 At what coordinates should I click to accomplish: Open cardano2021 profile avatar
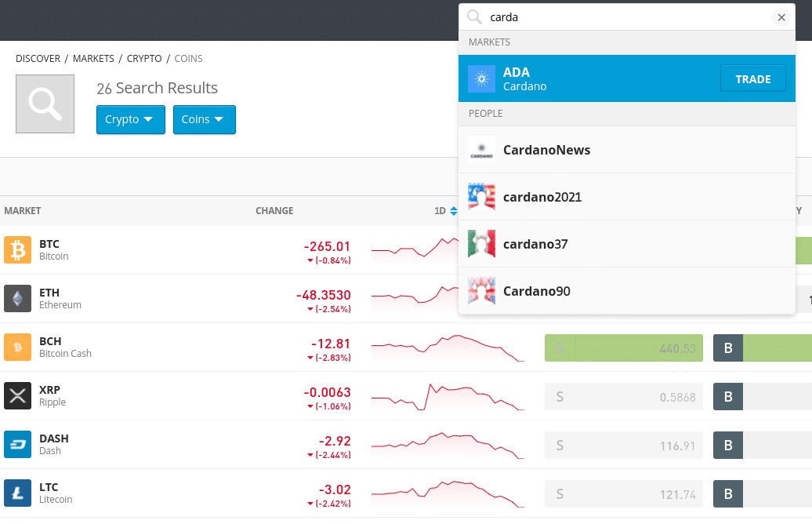tap(481, 197)
